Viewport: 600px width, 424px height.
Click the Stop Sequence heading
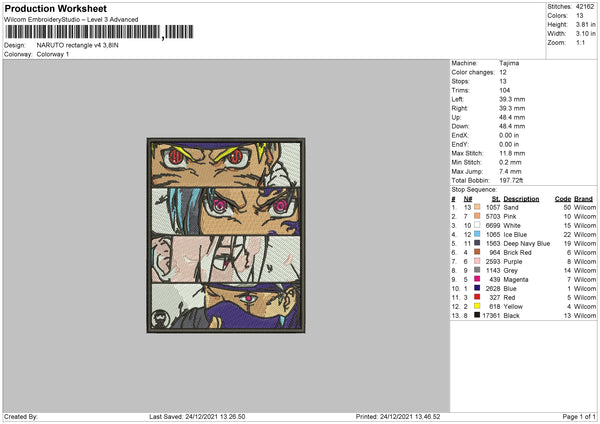[474, 190]
